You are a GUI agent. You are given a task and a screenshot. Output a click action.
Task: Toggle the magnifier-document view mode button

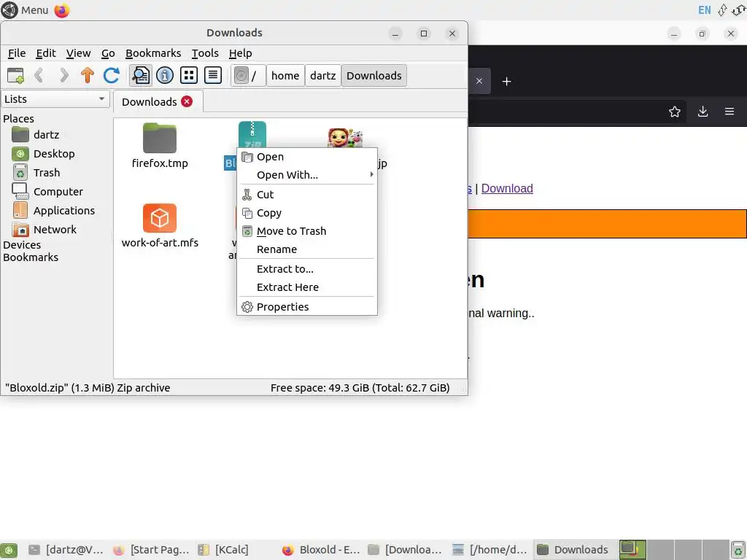click(x=141, y=75)
